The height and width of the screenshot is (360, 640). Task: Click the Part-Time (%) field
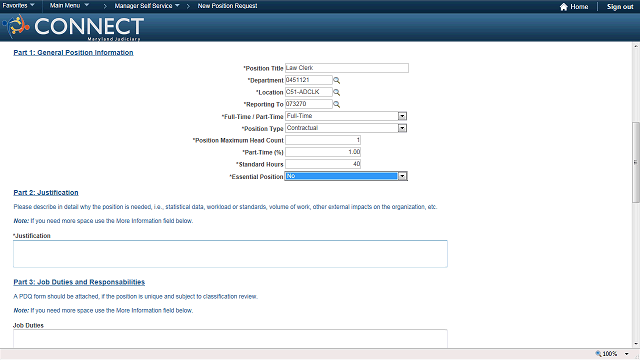click(x=323, y=152)
